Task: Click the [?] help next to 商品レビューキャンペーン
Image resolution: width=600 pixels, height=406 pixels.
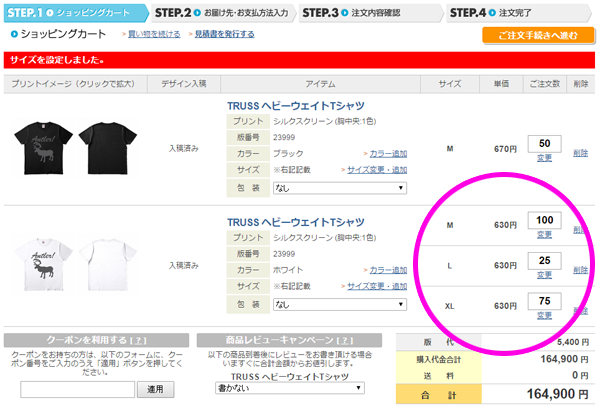Action: point(345,340)
